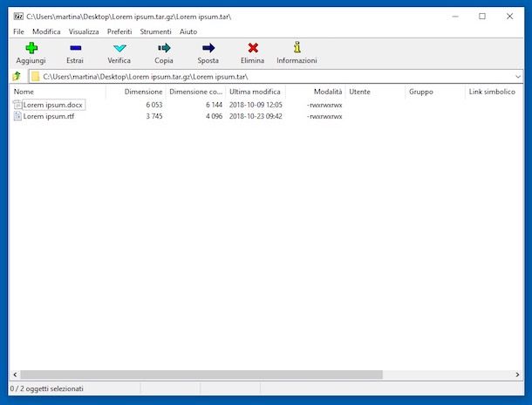This screenshot has width=532, height=405.
Task: Open the Preferiti menu
Action: (119, 31)
